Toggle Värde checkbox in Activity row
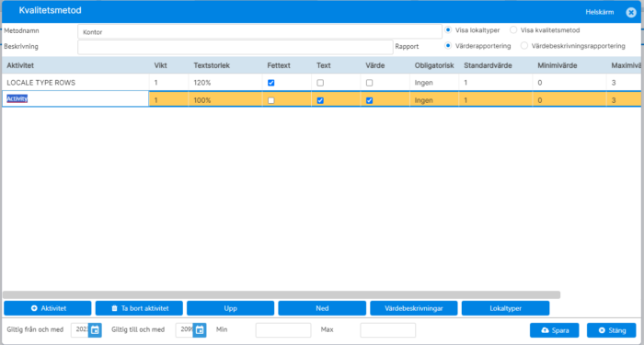 click(x=370, y=100)
